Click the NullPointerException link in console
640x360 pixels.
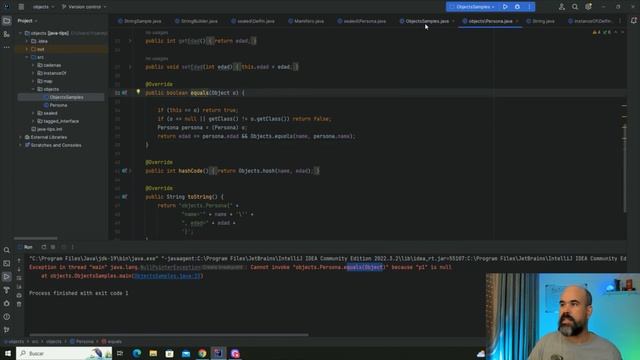click(170, 267)
